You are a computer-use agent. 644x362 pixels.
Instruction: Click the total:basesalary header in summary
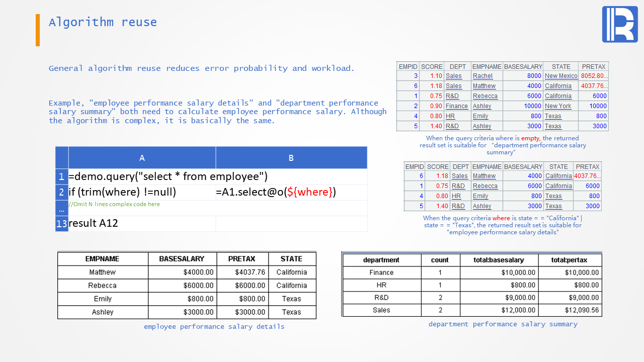(x=499, y=260)
